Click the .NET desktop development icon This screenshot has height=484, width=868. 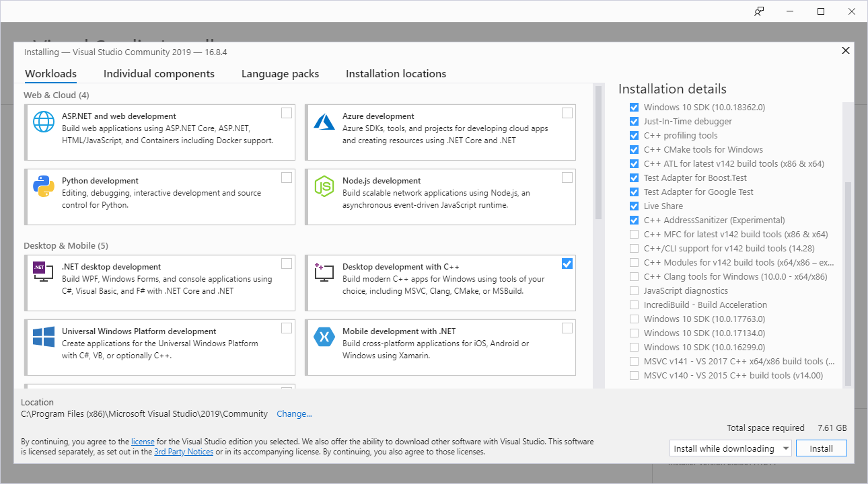click(x=44, y=272)
